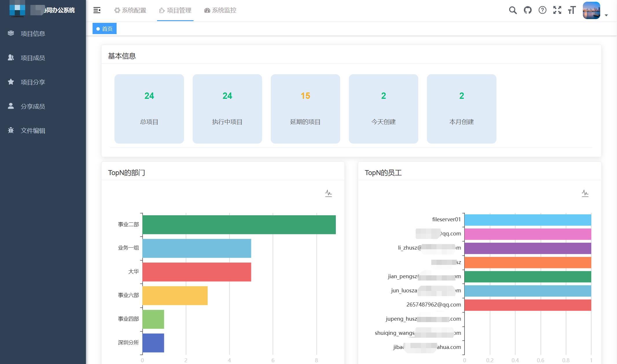Click the 系统配置 gear icon

pyautogui.click(x=117, y=10)
